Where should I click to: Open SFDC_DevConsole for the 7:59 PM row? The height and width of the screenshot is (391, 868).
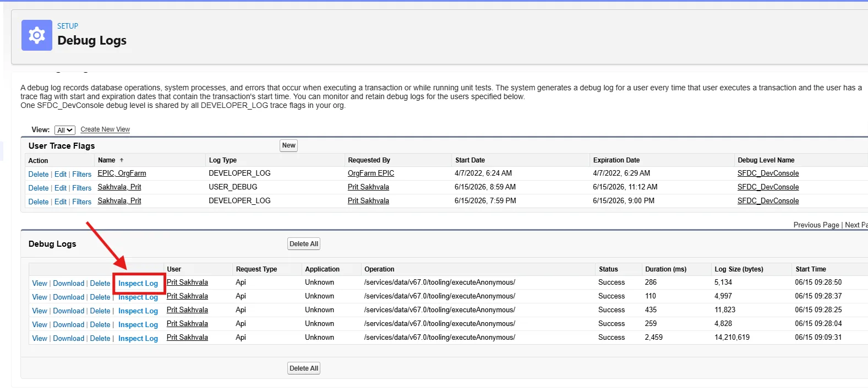pos(768,200)
